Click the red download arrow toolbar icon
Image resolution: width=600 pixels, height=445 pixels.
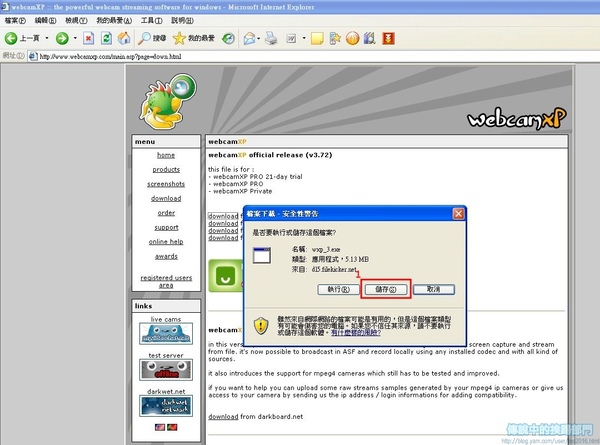(388, 38)
